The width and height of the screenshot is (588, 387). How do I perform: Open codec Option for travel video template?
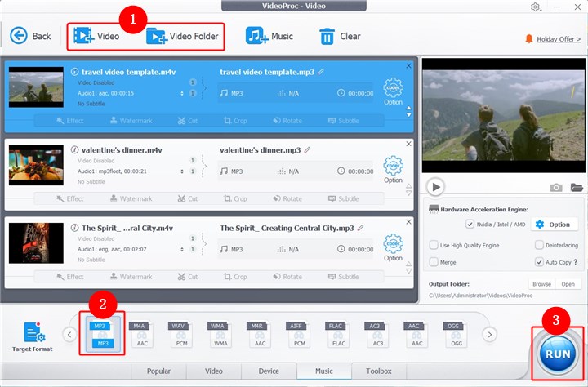(x=393, y=91)
